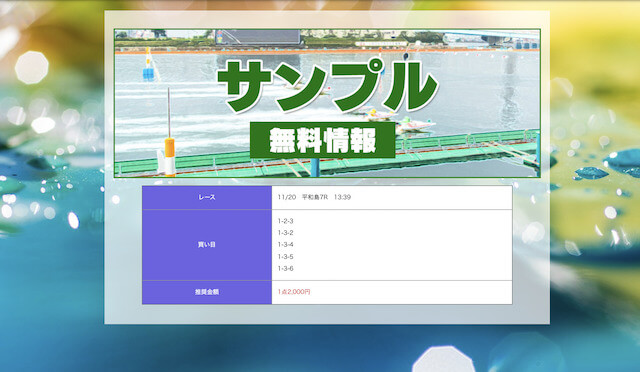
Task: Click the green 無料情報 label
Action: [322, 140]
